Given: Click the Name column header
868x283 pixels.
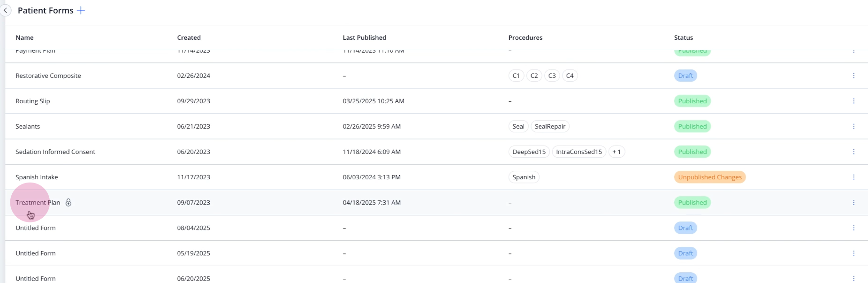Looking at the screenshot, I should click(24, 38).
